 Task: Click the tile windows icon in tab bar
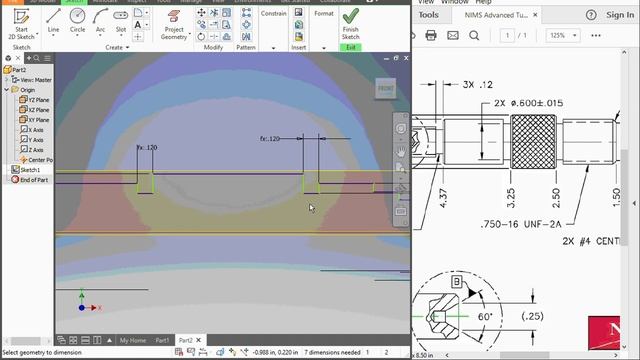(x=73, y=340)
